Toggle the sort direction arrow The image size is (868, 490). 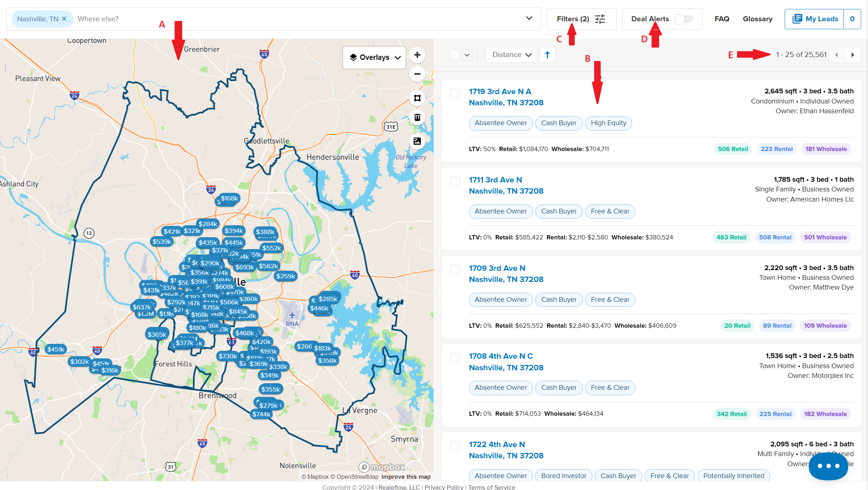pos(547,55)
